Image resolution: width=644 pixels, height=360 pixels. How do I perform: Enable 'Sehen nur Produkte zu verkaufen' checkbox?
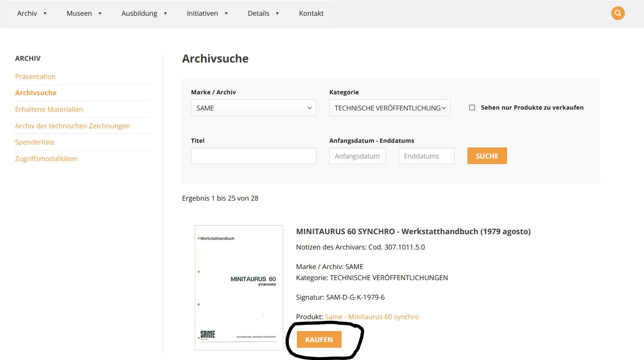(x=472, y=108)
